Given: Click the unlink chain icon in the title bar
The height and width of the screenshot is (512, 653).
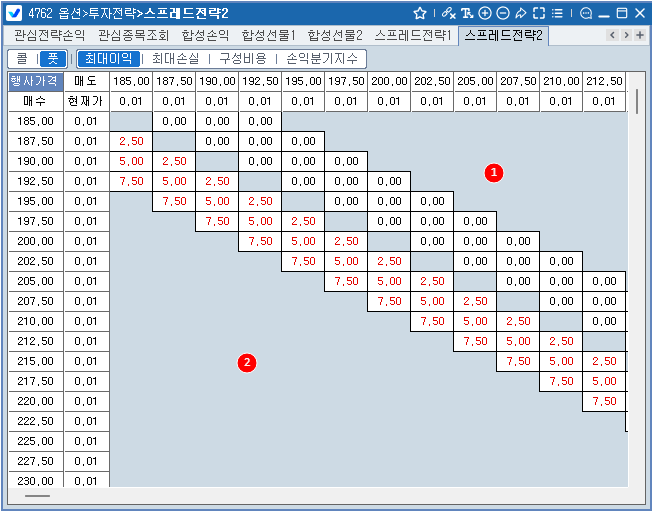Looking at the screenshot, I should [x=448, y=13].
